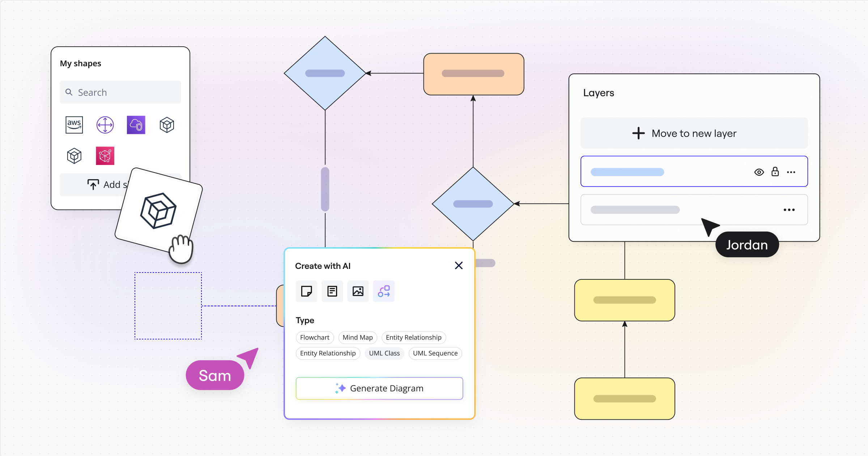Select the document text icon in AI panel
Screen dimensions: 868x456
tap(332, 291)
